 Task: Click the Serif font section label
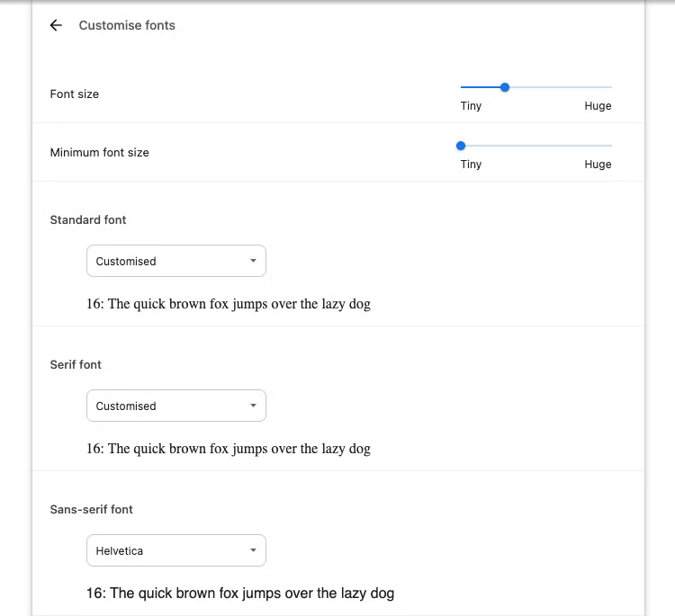(76, 365)
